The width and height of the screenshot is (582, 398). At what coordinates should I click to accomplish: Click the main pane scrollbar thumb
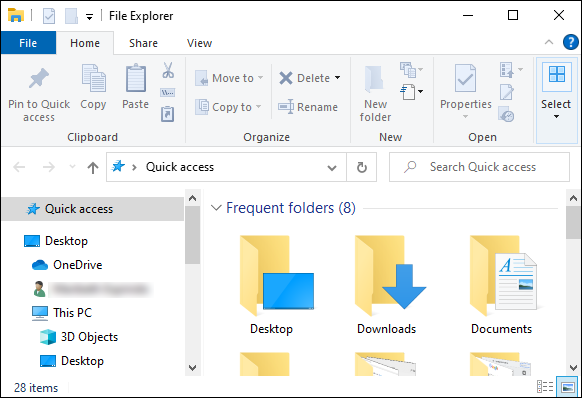pos(573,223)
